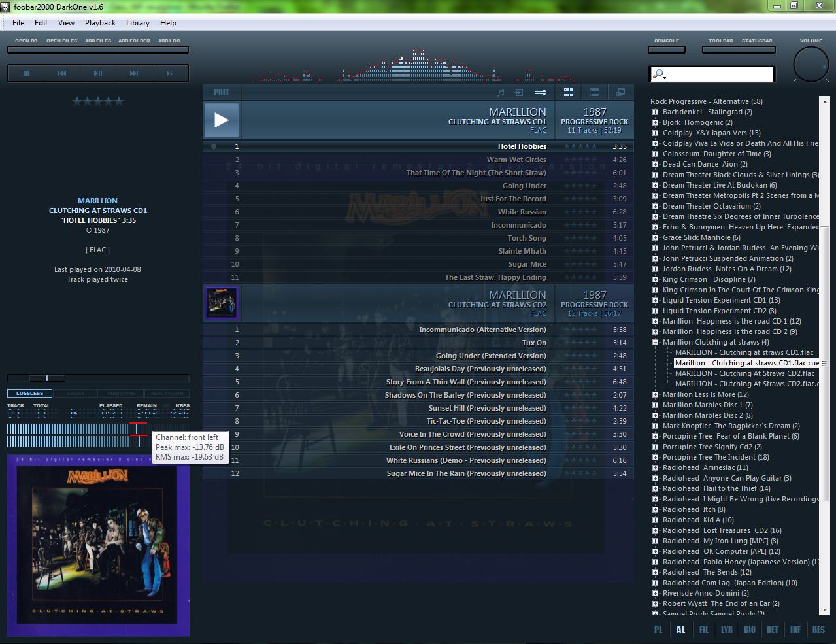Click the music note icon above the playlist

[501, 92]
